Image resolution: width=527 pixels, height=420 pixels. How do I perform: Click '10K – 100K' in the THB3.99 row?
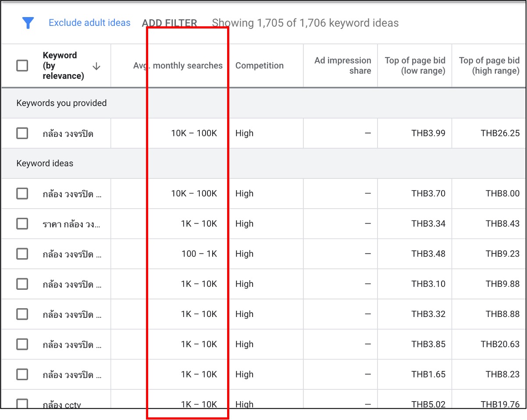click(194, 133)
